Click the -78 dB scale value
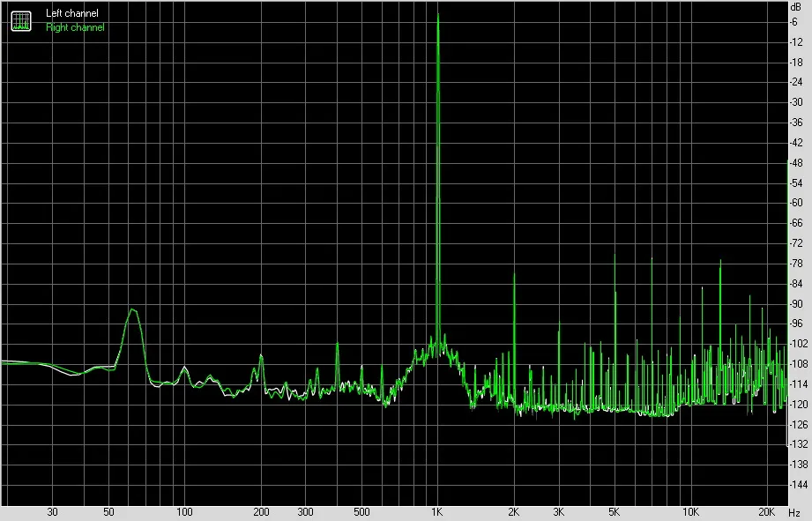812x521 pixels. [796, 263]
